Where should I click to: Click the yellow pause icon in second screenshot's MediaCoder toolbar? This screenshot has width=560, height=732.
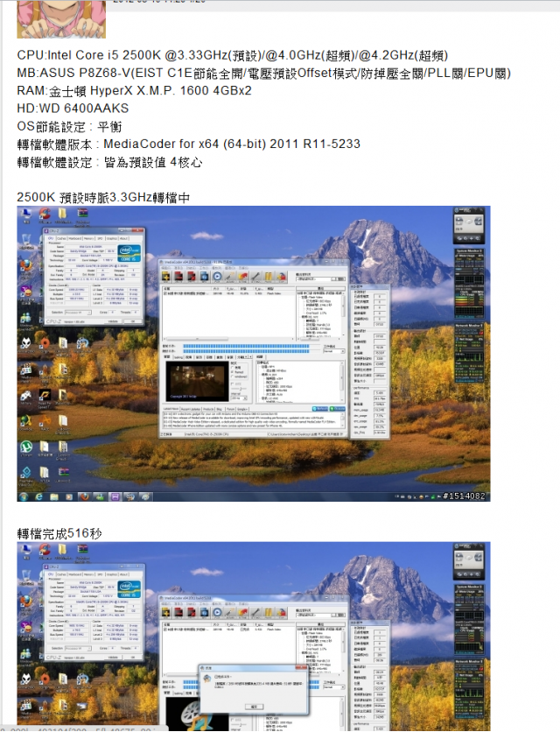(269, 613)
